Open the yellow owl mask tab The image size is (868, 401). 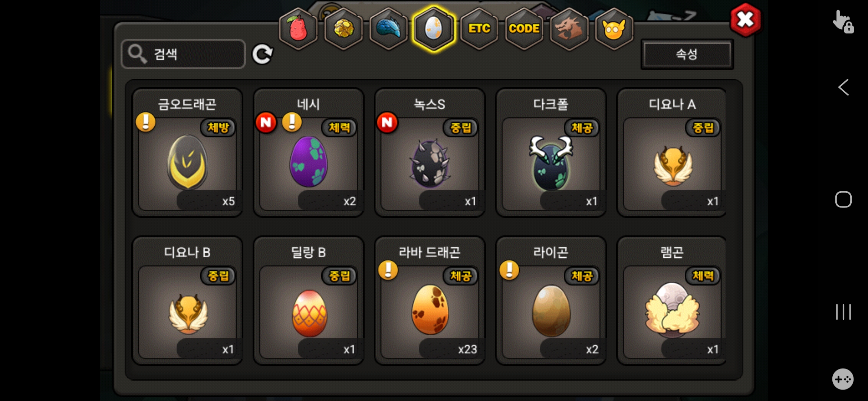[x=614, y=29]
